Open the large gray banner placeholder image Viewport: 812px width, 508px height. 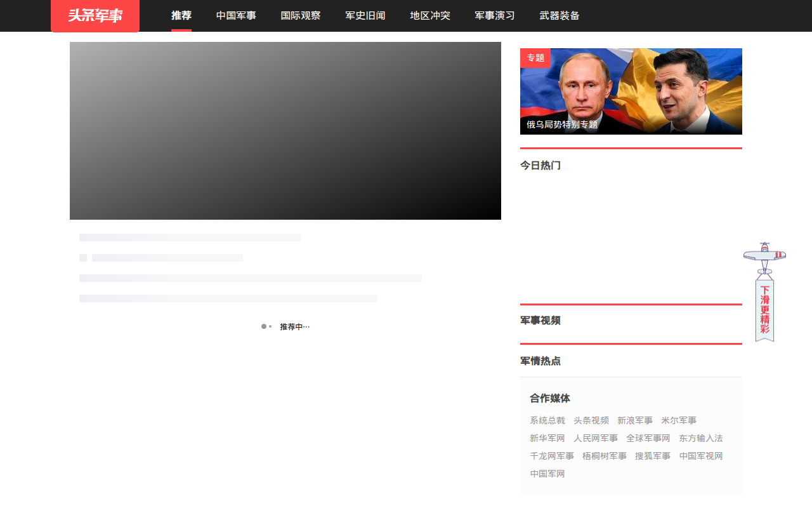[285, 131]
